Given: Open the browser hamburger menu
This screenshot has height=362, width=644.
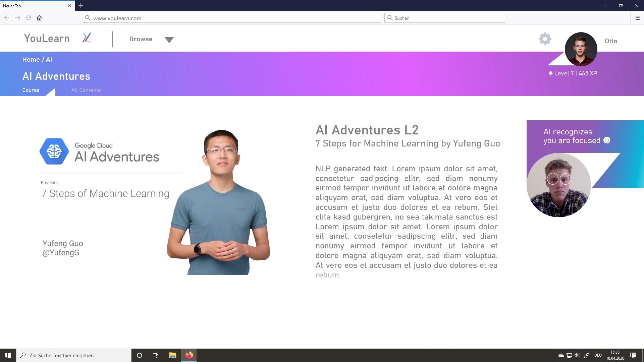Looking at the screenshot, I should click(637, 18).
